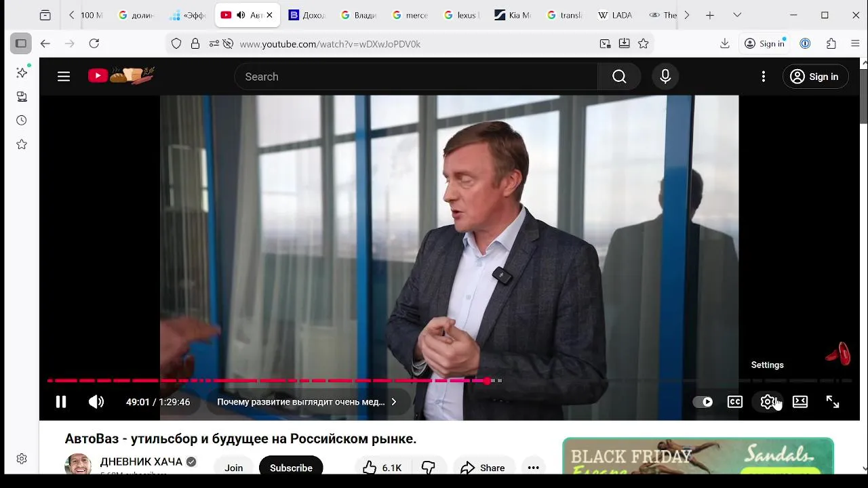
Task: Open more actions under video
Action: tap(534, 468)
